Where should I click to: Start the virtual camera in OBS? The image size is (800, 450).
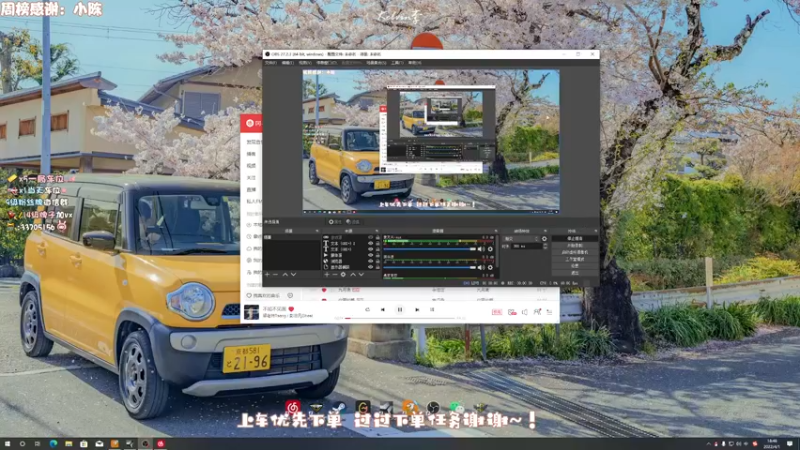click(x=574, y=252)
